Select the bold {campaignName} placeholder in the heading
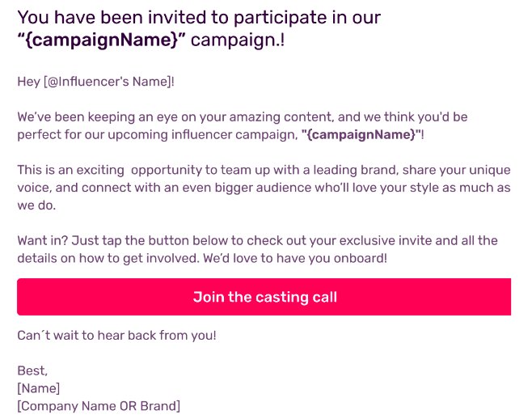Viewport: 532px width, 419px height. [x=101, y=40]
